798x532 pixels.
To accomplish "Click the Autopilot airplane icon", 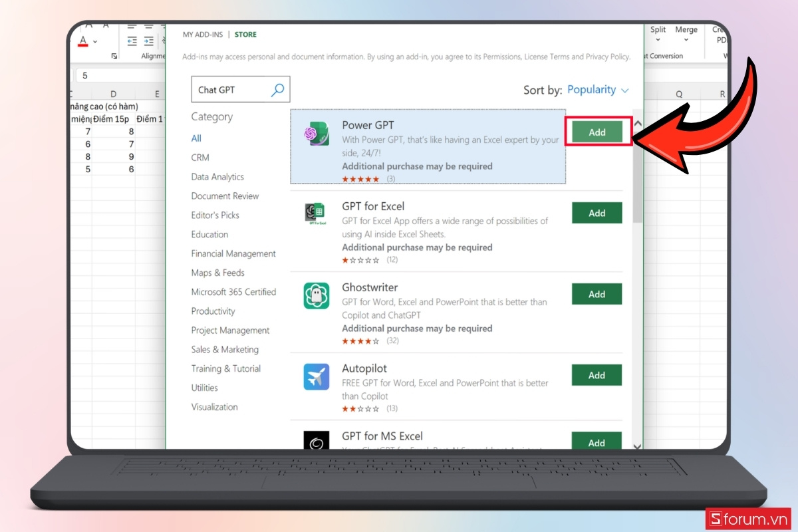I will (317, 376).
